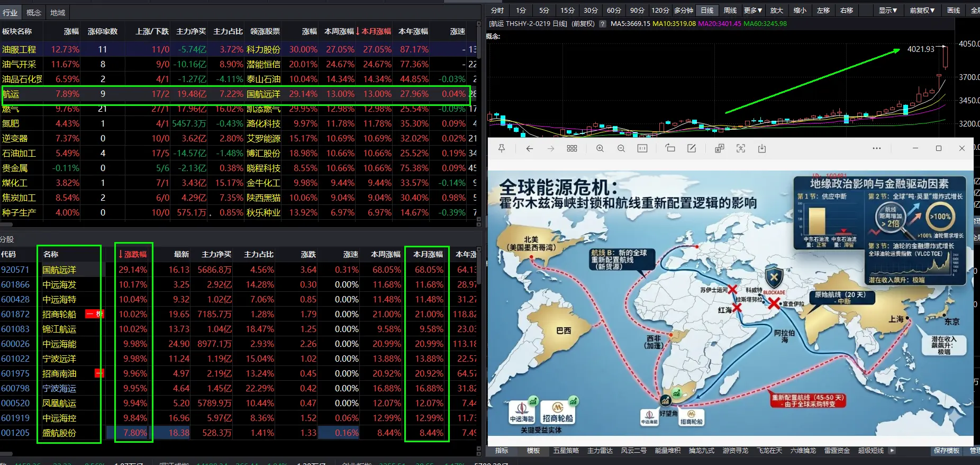Viewport: 980px width, 465px height.
Task: Click the red marker icon beside 招商南油
Action: tap(99, 373)
